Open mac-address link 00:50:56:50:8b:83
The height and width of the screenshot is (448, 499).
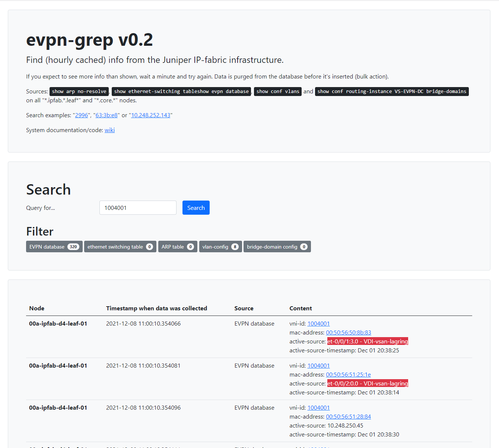tap(349, 333)
